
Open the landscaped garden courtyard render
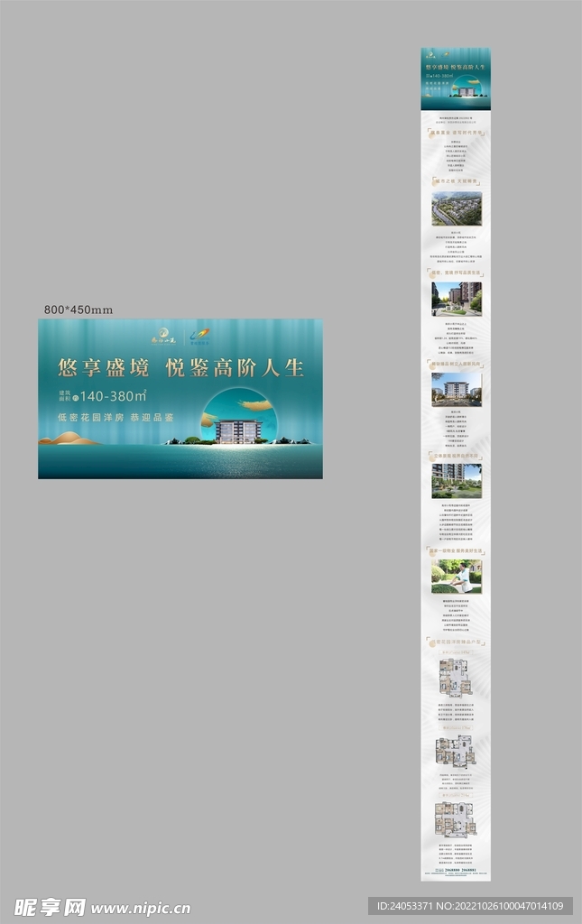457,481
